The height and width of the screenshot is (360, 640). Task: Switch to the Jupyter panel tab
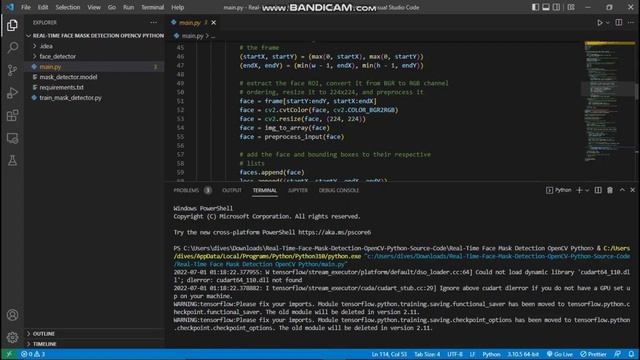click(298, 190)
